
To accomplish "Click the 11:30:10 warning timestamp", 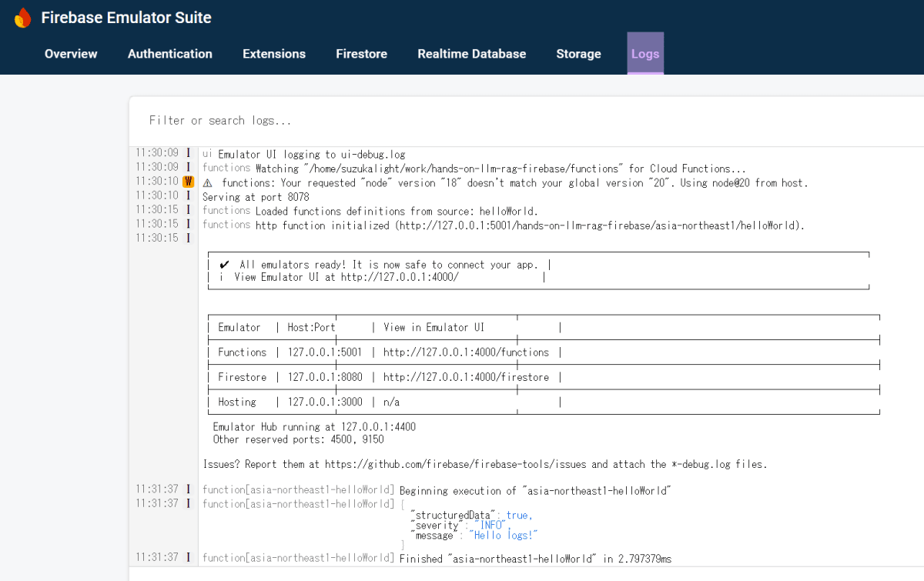I will (157, 182).
